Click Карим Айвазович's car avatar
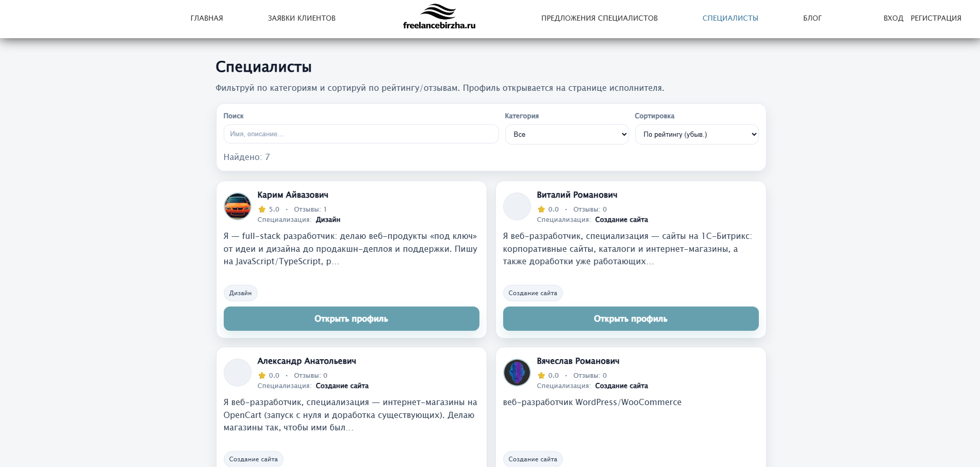Image resolution: width=980 pixels, height=467 pixels. (x=238, y=206)
